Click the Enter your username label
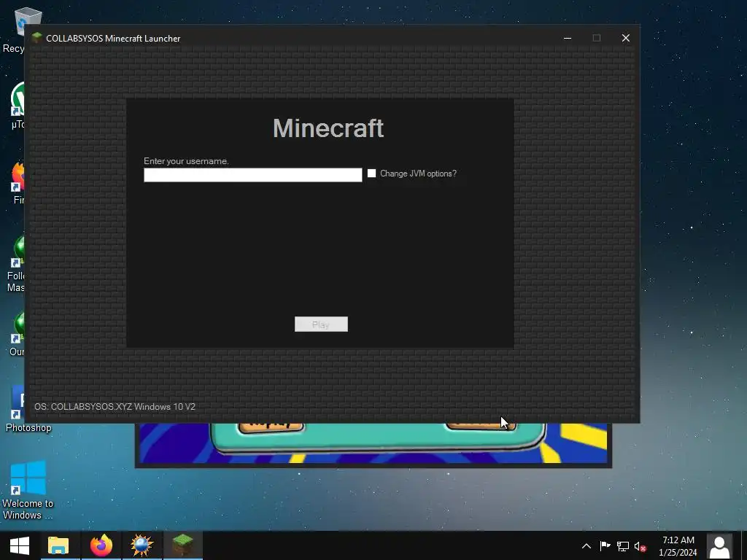Screen dimensions: 747x560 click(x=186, y=161)
